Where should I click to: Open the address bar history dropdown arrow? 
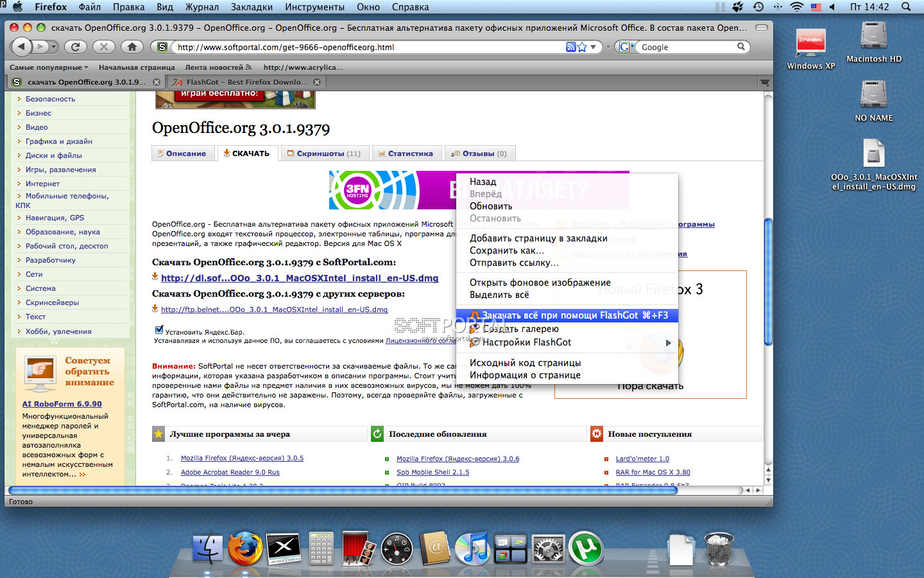pyautogui.click(x=593, y=47)
